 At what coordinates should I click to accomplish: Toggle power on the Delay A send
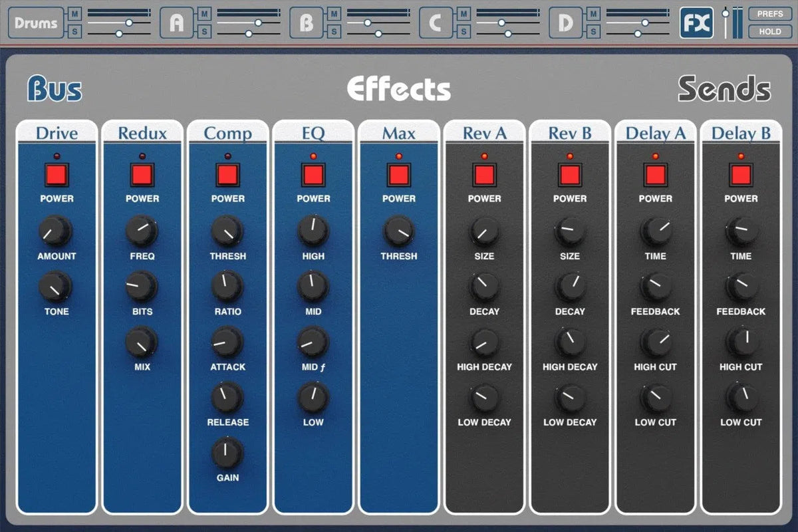pyautogui.click(x=655, y=176)
